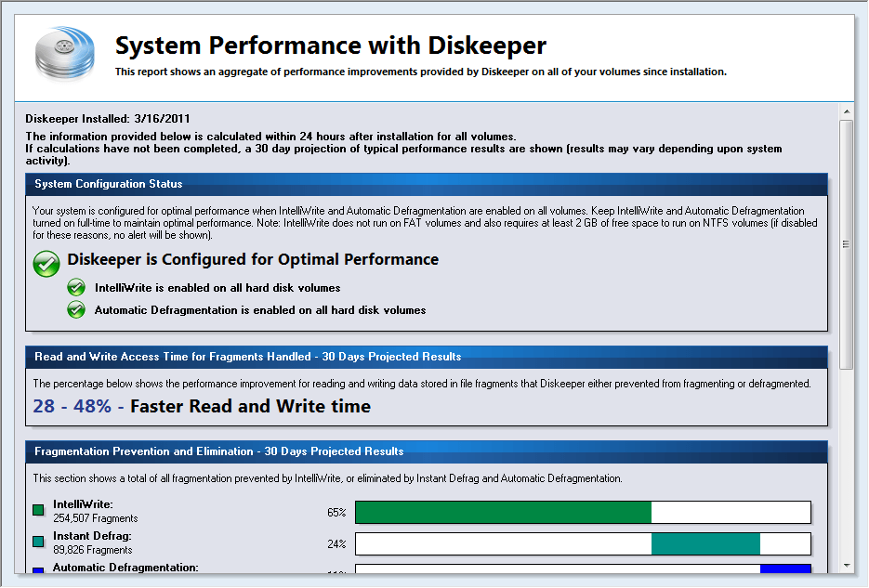
Task: Click the blue Automatic Defragmentation bar segment
Action: click(x=784, y=569)
